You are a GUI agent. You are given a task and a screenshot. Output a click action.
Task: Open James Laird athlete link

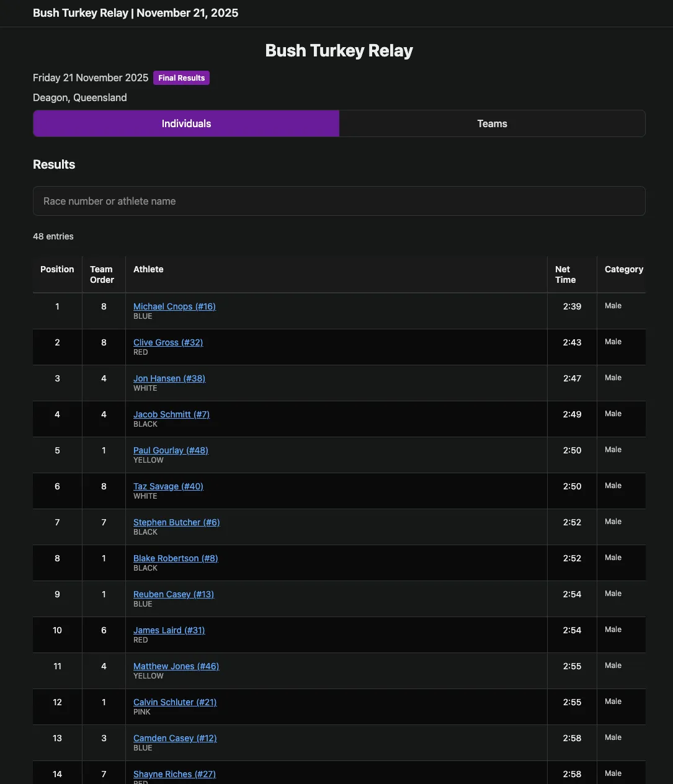click(169, 630)
